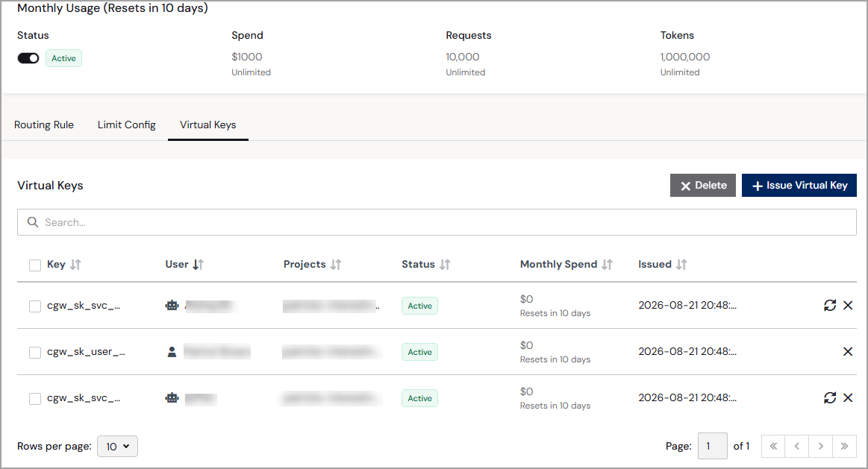Jump to the last page arrow
Screen dimensions: 868x469
point(844,447)
